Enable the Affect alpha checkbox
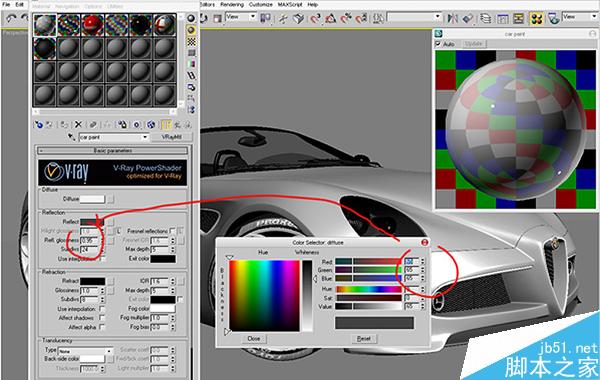Viewport: 600px width, 380px height. point(102,327)
